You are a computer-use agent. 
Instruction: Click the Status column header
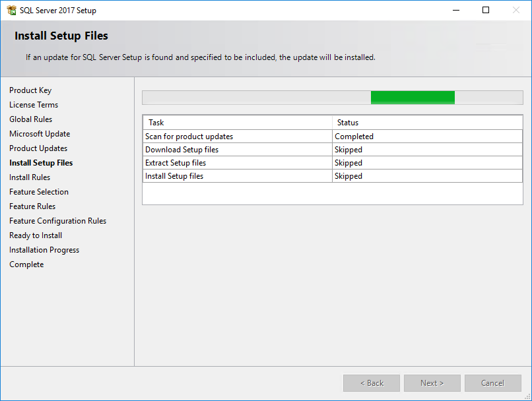[x=427, y=123]
